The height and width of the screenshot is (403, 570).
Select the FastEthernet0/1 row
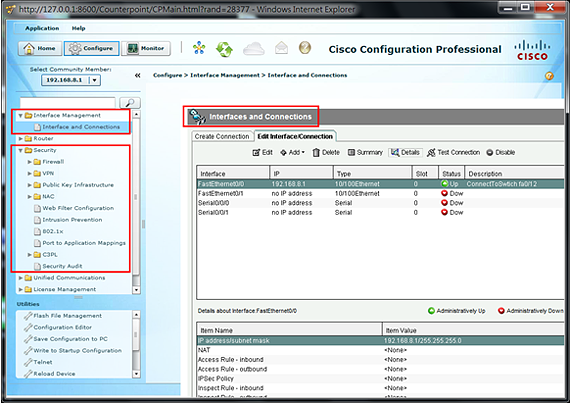(x=380, y=193)
